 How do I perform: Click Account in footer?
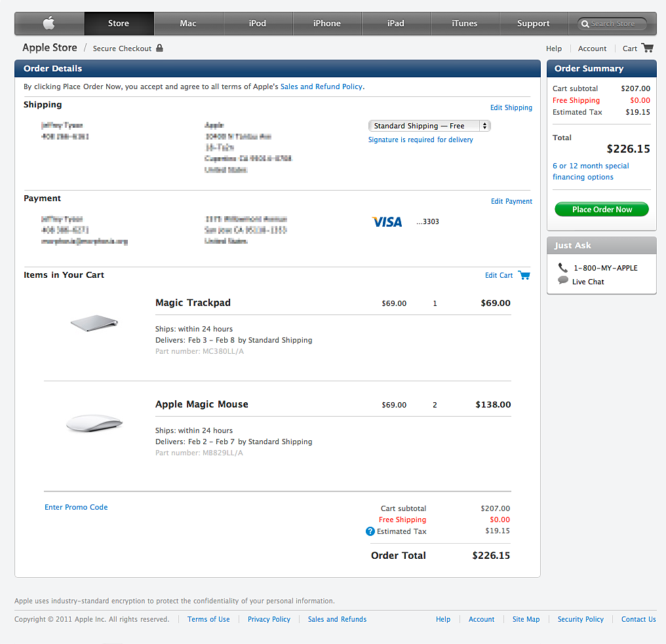click(x=481, y=619)
